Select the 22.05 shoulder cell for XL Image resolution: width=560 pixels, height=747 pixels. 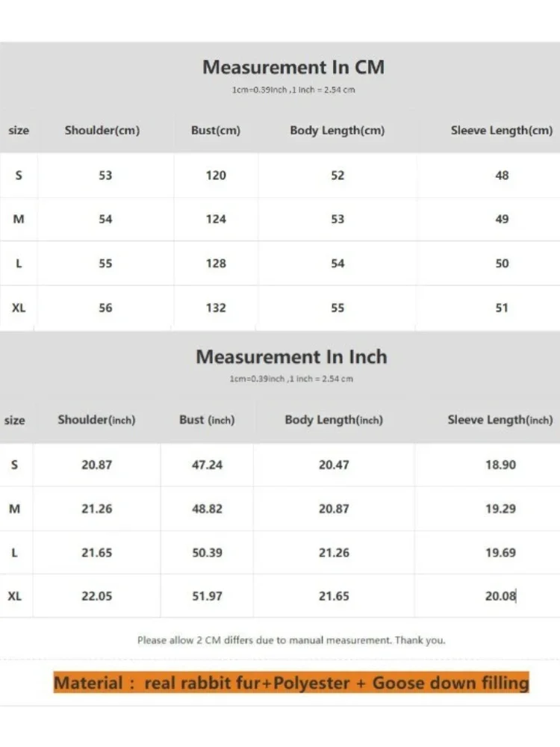[x=96, y=596]
